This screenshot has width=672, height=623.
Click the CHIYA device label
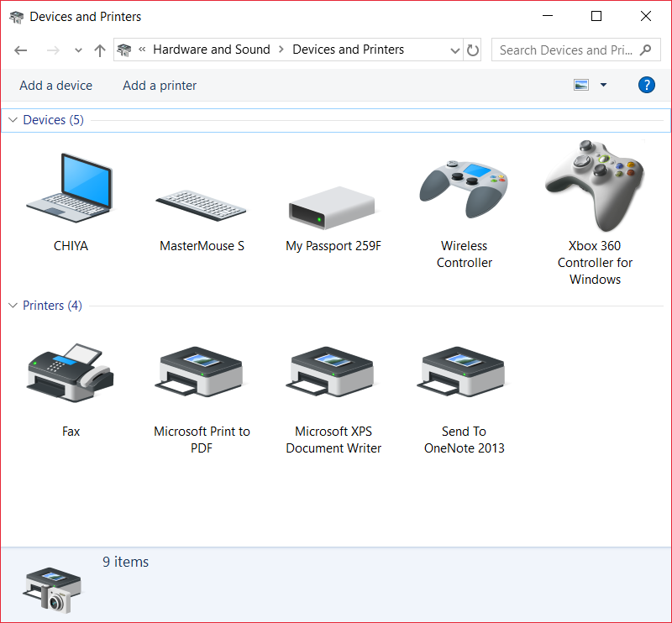point(71,246)
